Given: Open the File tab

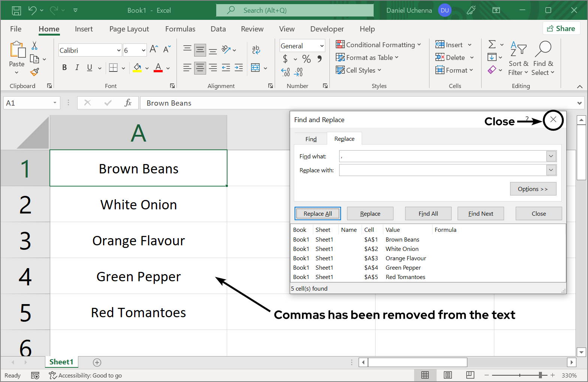Looking at the screenshot, I should (x=16, y=29).
